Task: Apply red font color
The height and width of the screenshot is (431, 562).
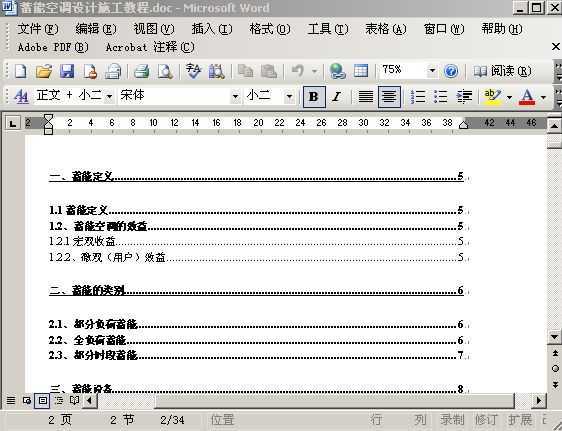Action: point(527,96)
